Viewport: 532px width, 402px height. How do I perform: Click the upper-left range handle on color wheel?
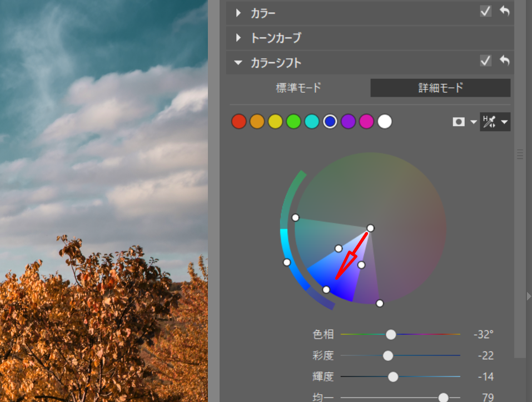click(x=296, y=218)
